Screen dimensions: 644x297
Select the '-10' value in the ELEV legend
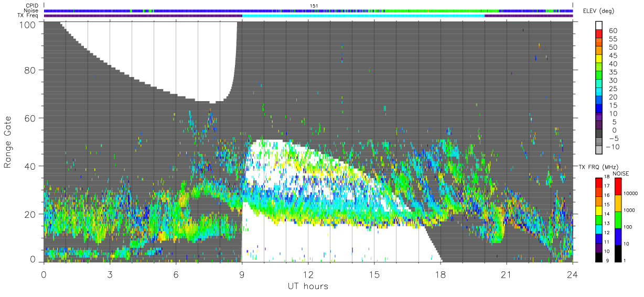[x=614, y=147]
